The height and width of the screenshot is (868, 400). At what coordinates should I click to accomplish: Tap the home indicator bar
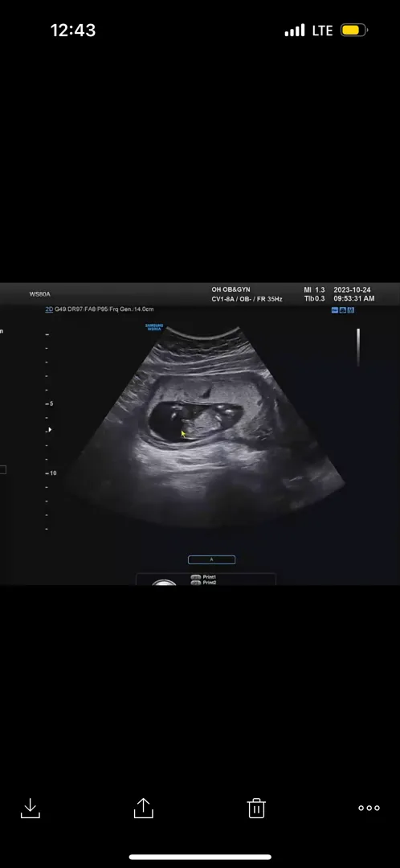pyautogui.click(x=200, y=857)
